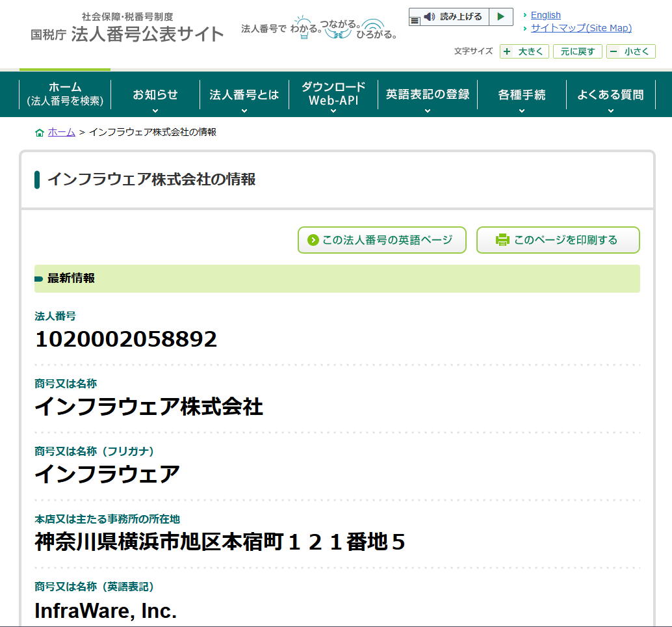Screen dimensions: 672x627
Task: Open the サイトマップ (Site Map) link
Action: (581, 28)
